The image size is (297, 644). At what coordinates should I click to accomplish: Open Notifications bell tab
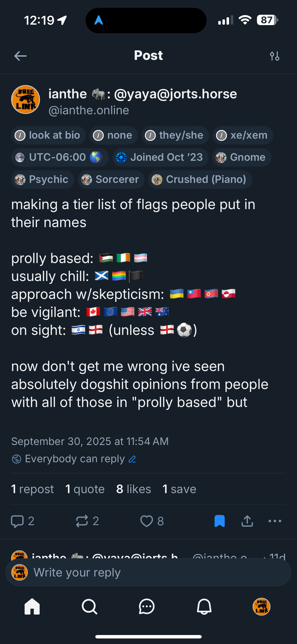pos(204,606)
